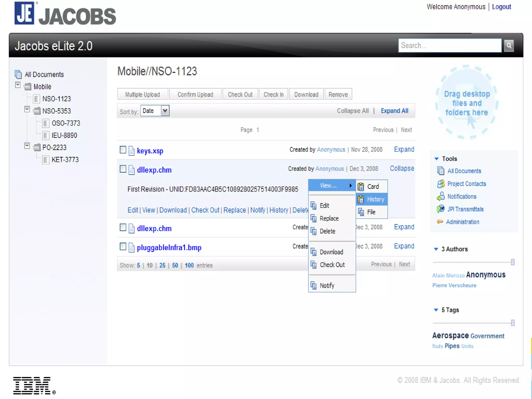Viewport: 532px width, 399px height.
Task: Click the OSO-7373 document icon
Action: click(x=46, y=123)
